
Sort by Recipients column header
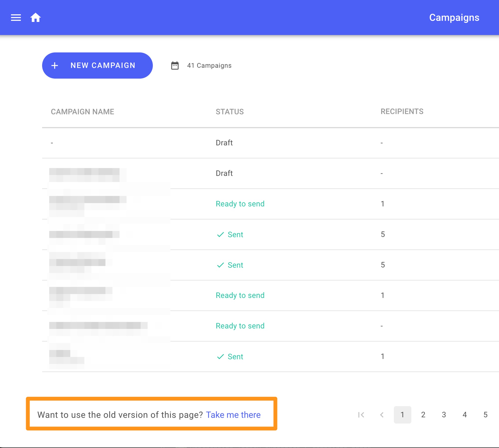(x=402, y=111)
